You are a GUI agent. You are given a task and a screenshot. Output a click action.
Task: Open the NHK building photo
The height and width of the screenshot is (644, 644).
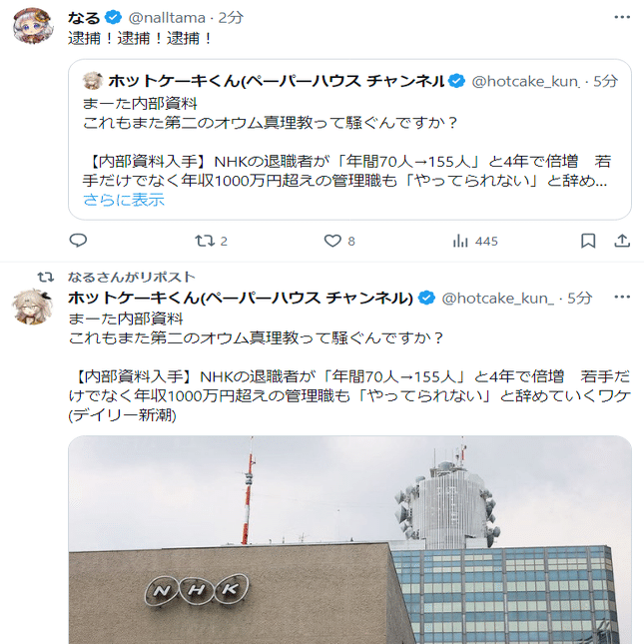pyautogui.click(x=349, y=540)
